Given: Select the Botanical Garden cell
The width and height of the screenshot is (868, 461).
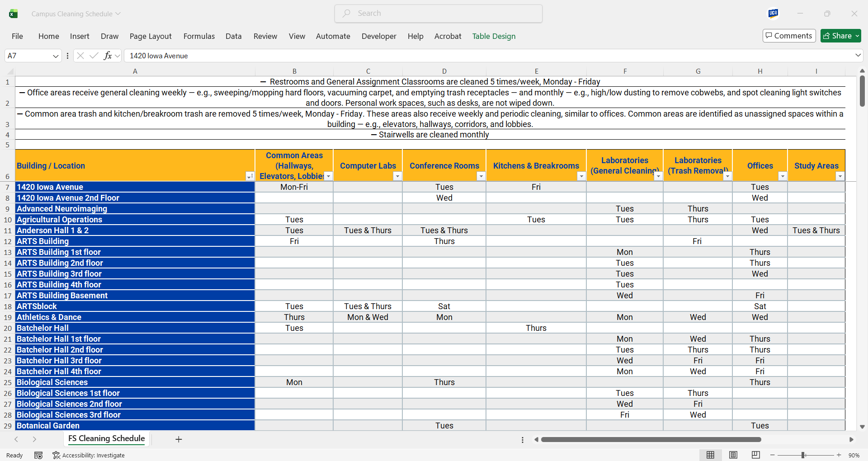Looking at the screenshot, I should pos(135,426).
